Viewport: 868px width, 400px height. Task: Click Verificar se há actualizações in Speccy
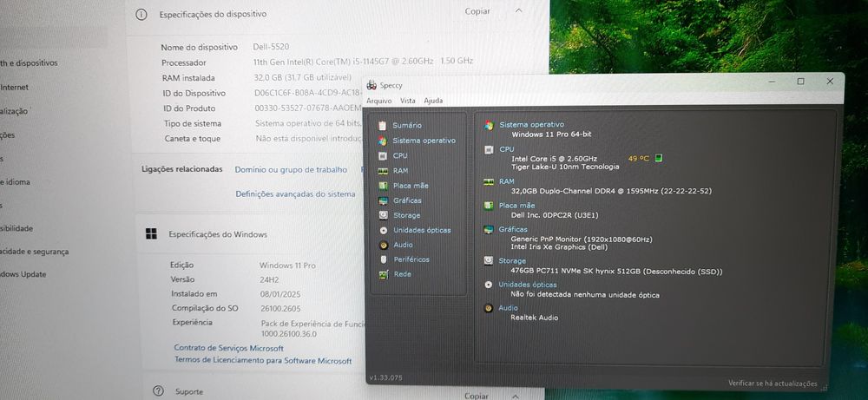click(x=773, y=384)
